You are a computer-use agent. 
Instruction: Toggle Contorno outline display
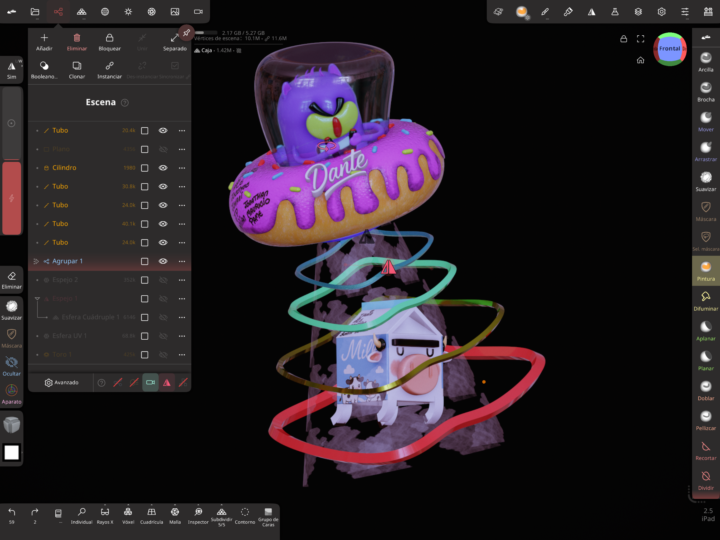tap(245, 516)
